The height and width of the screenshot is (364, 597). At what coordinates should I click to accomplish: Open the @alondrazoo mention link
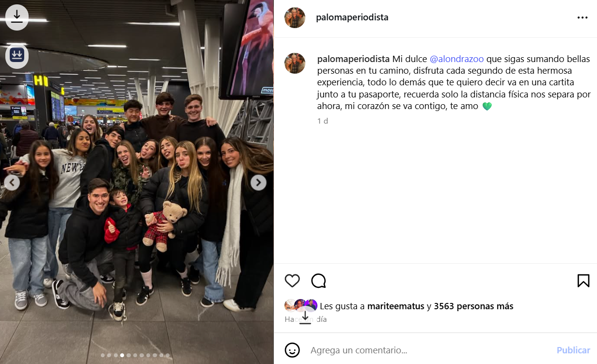pos(456,59)
